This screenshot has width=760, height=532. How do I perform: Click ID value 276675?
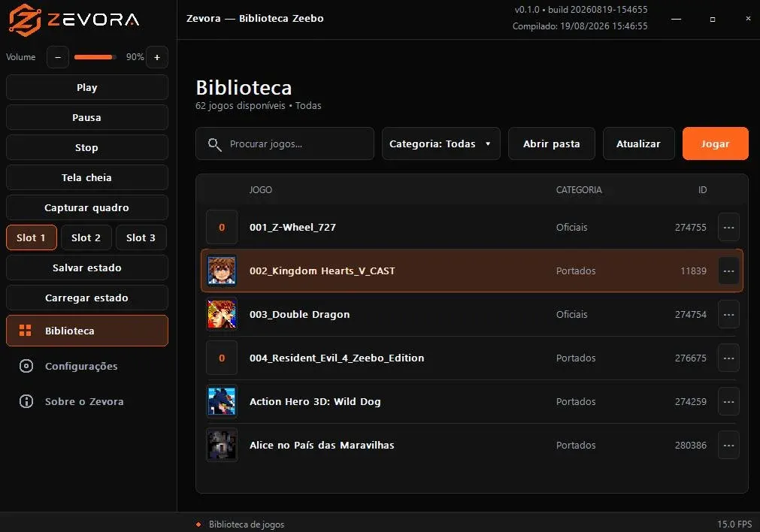point(691,358)
